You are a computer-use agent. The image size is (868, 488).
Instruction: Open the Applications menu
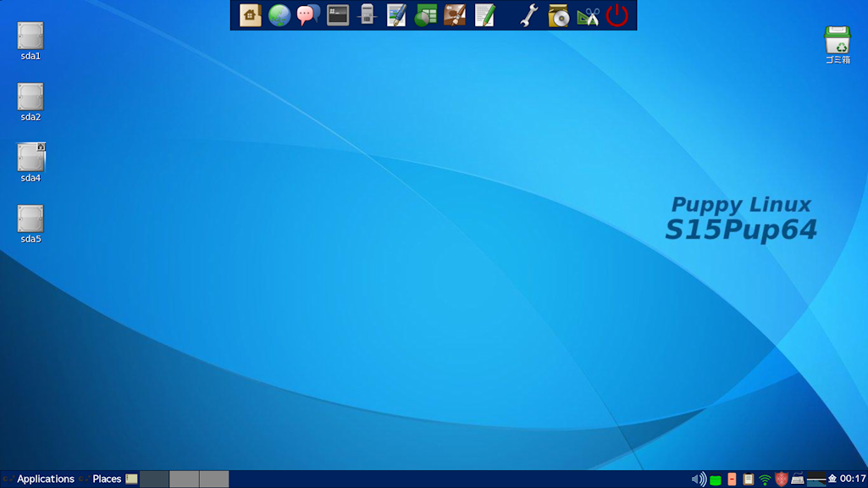pos(46,480)
